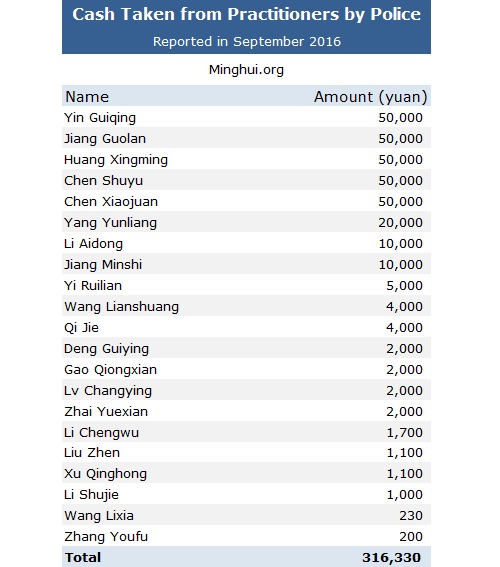Click the Minghui.org source text
Screen dimensions: 500x567
pos(246,69)
